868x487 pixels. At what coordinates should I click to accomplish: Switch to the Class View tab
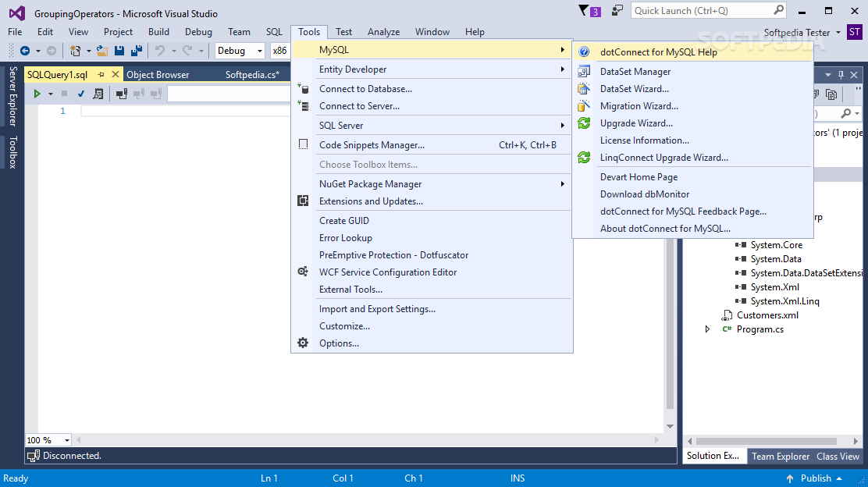coord(838,456)
